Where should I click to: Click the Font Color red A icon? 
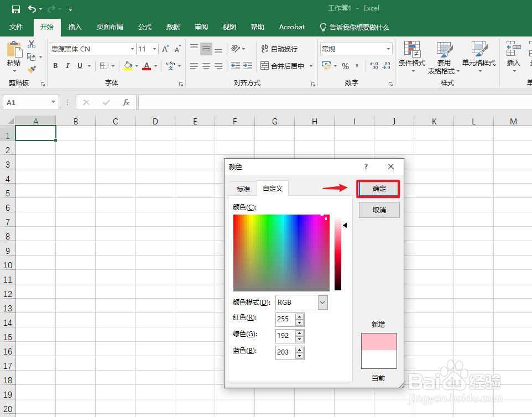click(147, 66)
